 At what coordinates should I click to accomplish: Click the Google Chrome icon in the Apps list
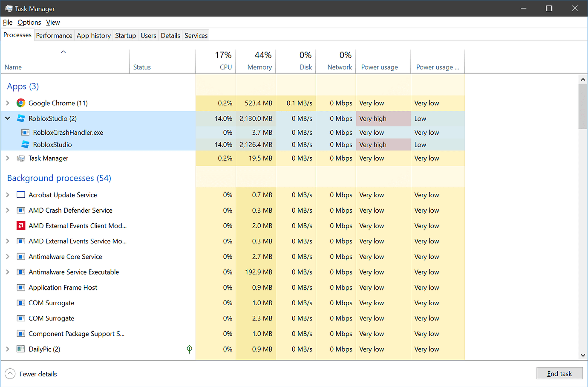click(21, 103)
